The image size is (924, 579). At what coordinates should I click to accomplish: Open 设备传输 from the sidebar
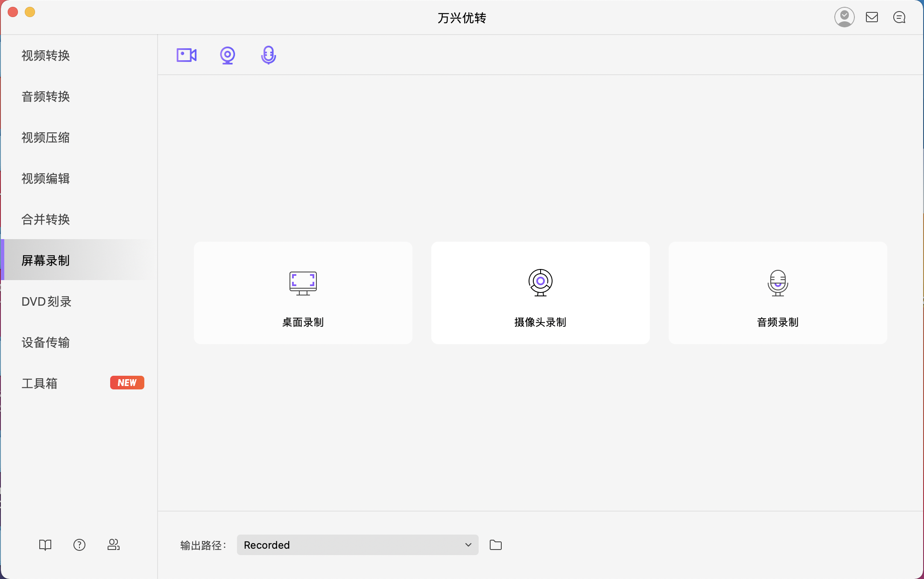click(46, 342)
